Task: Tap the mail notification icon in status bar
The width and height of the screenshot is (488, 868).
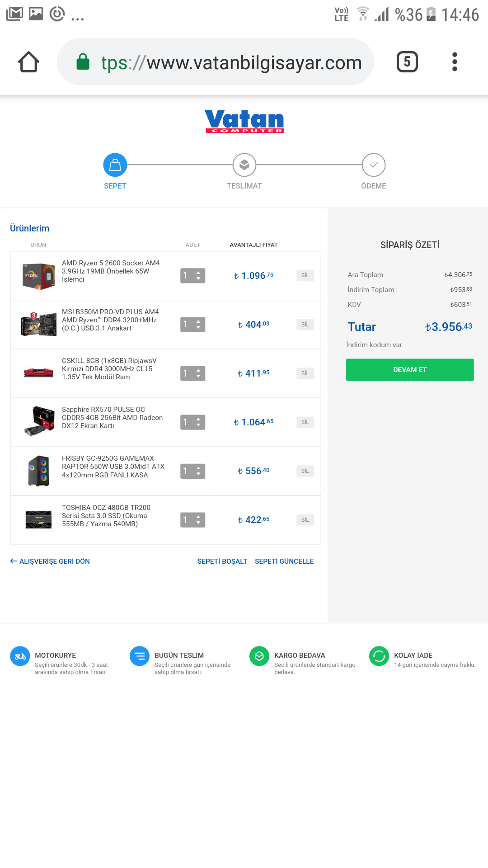Action: point(15,14)
